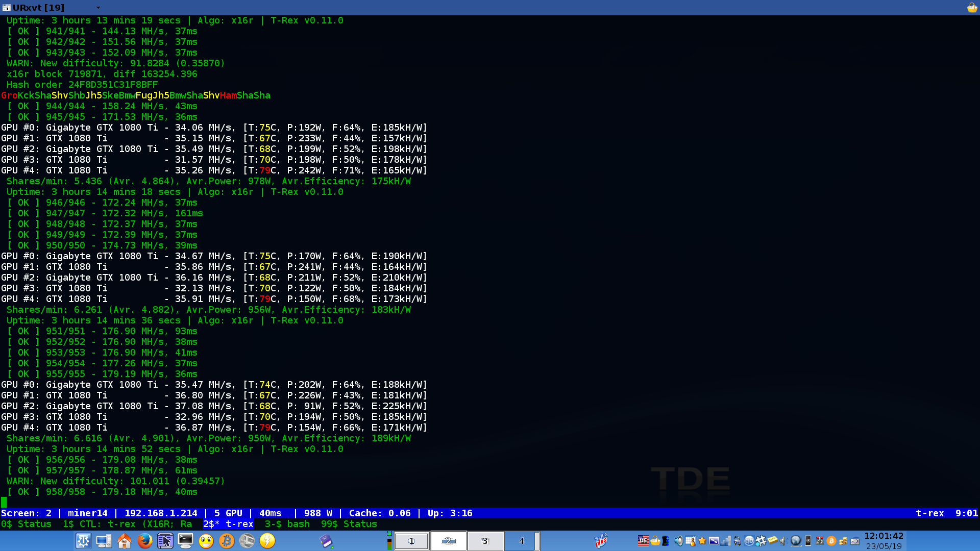Click 'Hash order 24F8D351C31F8BFF' line
Screen dimensions: 980x551
tap(82, 85)
